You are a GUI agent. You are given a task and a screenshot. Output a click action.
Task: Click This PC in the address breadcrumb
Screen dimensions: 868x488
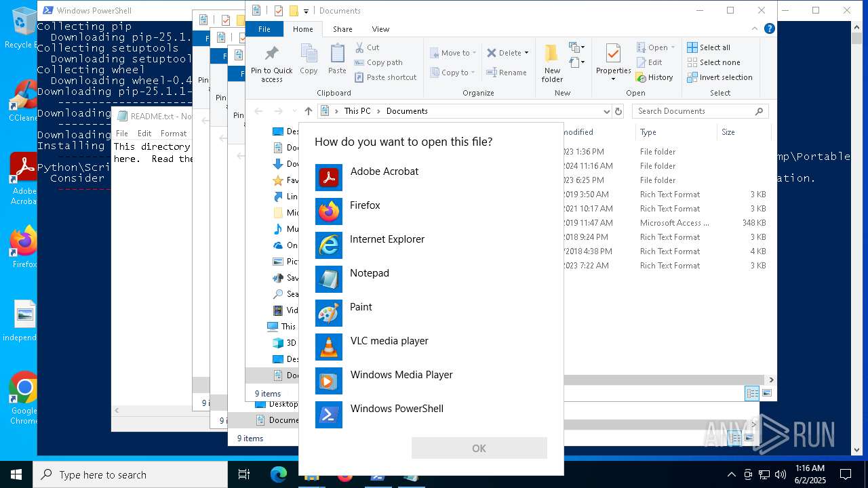pos(357,111)
